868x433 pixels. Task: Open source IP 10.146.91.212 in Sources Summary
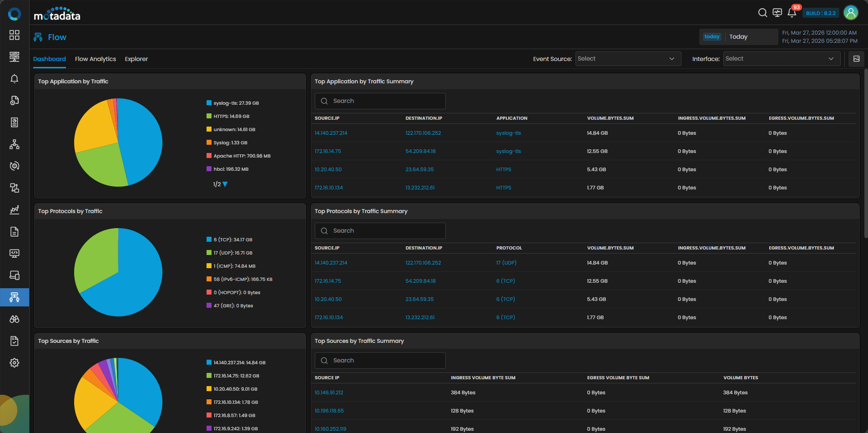pos(329,392)
